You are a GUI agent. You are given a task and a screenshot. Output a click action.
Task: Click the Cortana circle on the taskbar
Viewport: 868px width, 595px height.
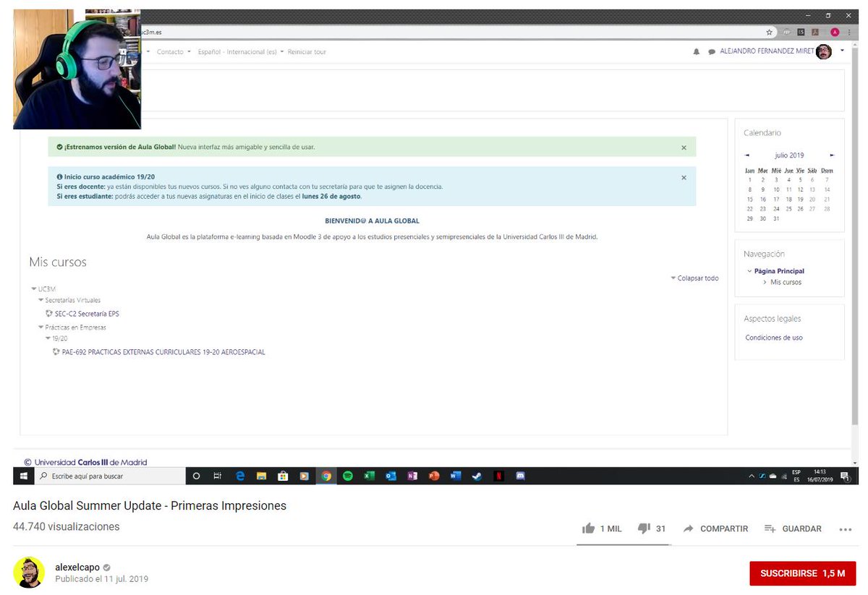click(x=197, y=476)
